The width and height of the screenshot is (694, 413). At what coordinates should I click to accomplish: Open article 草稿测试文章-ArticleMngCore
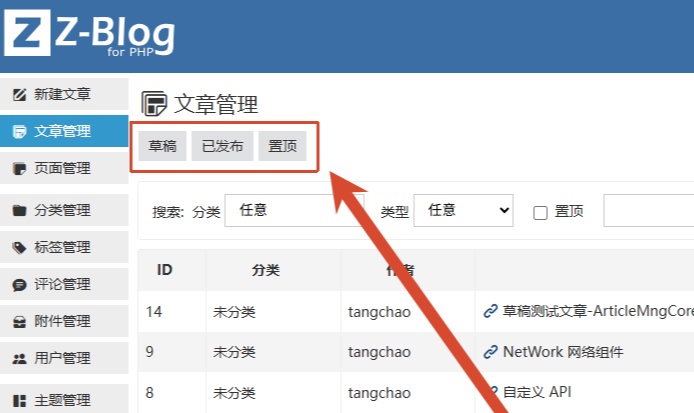598,311
